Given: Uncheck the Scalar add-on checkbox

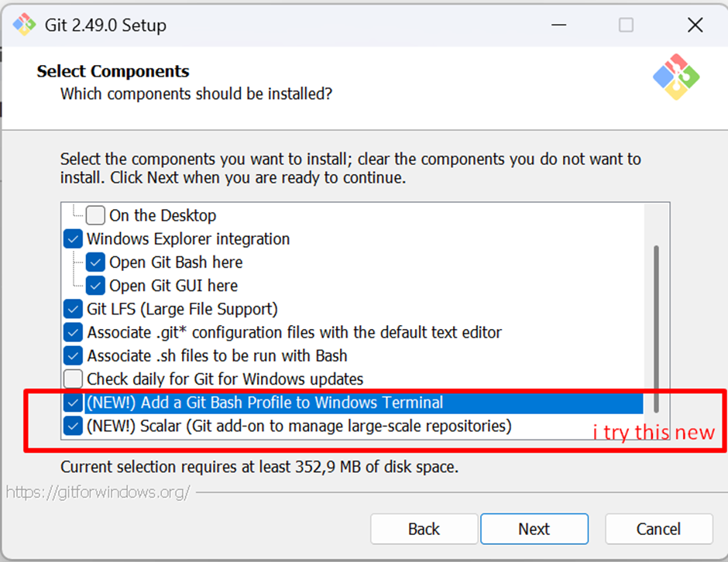Looking at the screenshot, I should [73, 426].
